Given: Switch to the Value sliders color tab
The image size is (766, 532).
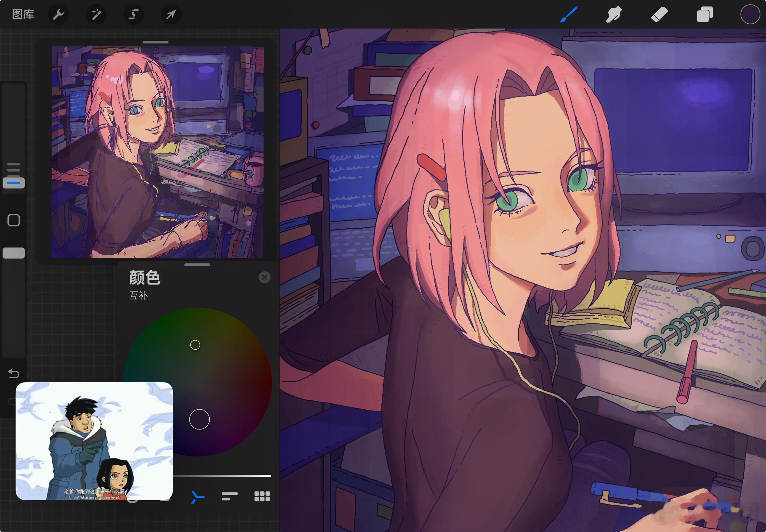Looking at the screenshot, I should 230,496.
